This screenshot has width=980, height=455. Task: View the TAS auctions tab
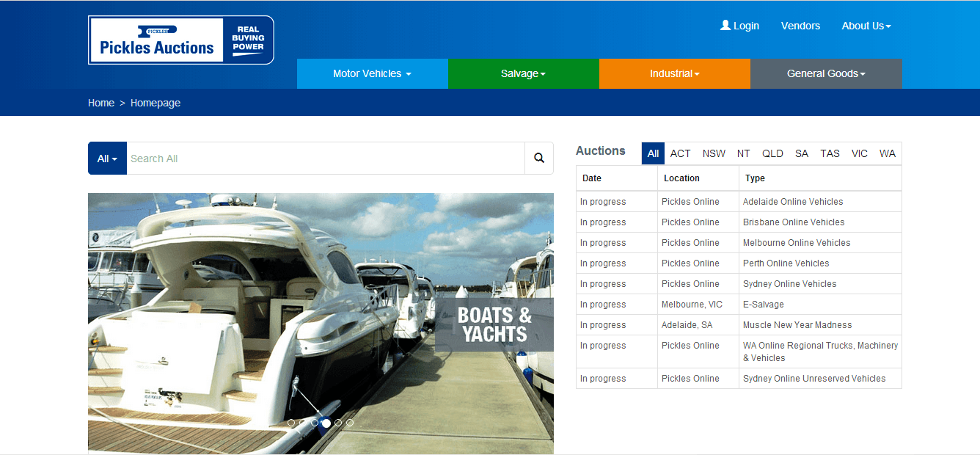[830, 153]
